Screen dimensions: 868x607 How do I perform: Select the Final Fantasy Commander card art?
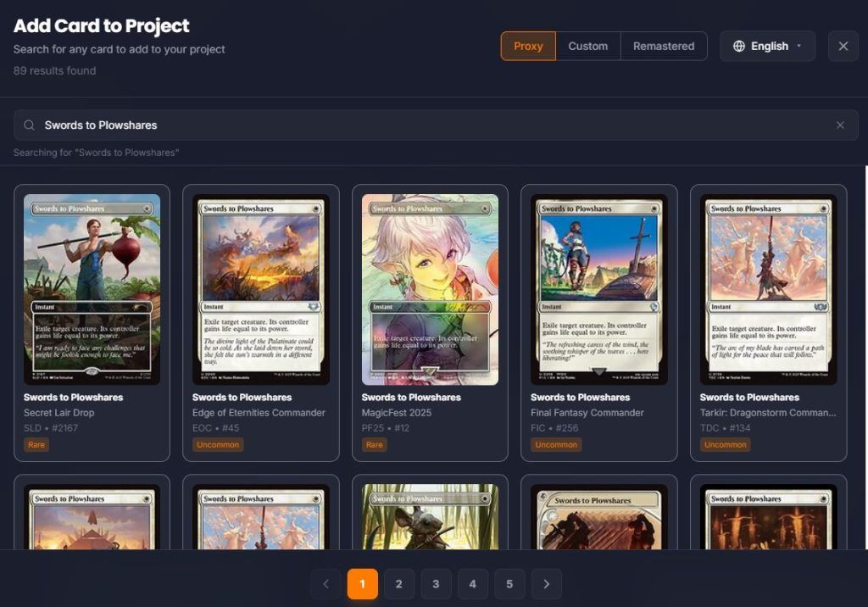click(x=598, y=288)
